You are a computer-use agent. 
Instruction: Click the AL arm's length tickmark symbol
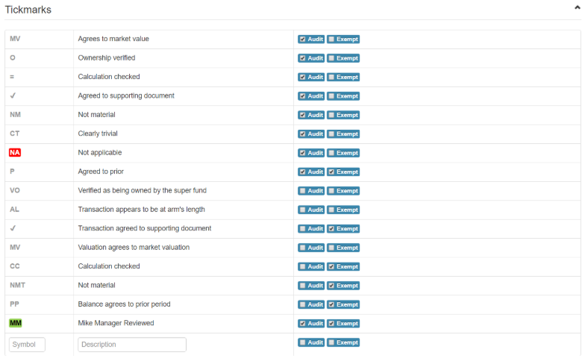click(15, 210)
